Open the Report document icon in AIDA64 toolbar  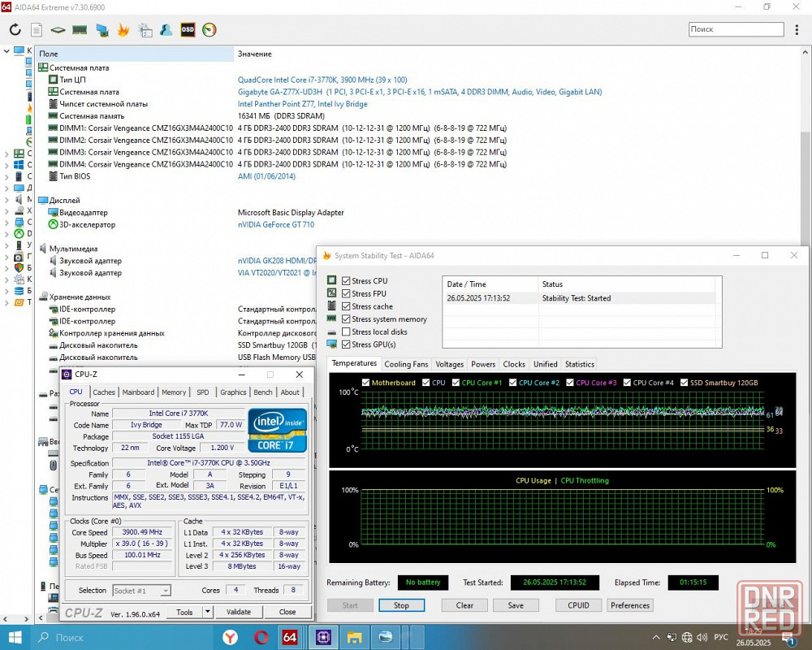coord(37,29)
